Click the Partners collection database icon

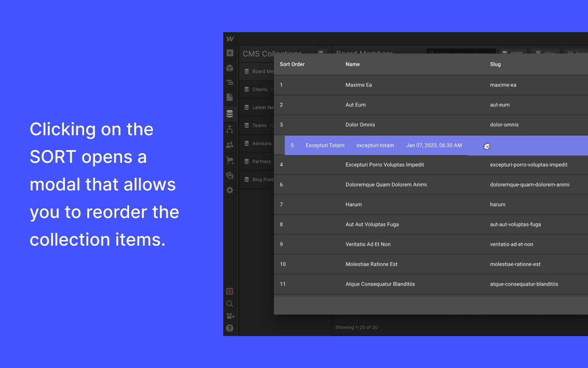247,161
